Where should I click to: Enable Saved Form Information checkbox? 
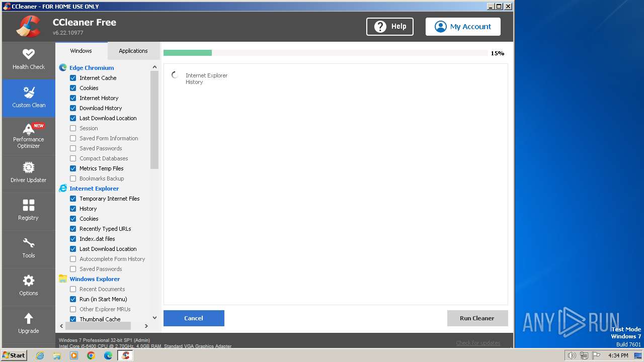coord(73,138)
